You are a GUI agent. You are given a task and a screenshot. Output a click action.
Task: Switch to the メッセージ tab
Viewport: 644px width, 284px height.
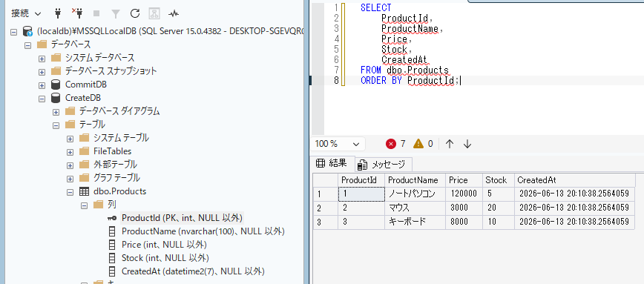(383, 165)
